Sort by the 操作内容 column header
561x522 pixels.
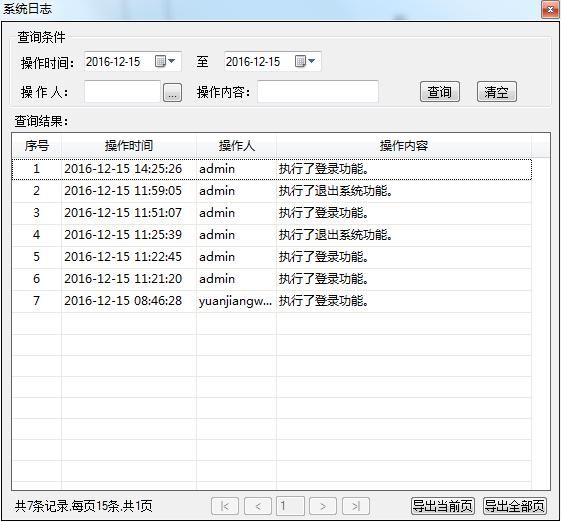[404, 146]
